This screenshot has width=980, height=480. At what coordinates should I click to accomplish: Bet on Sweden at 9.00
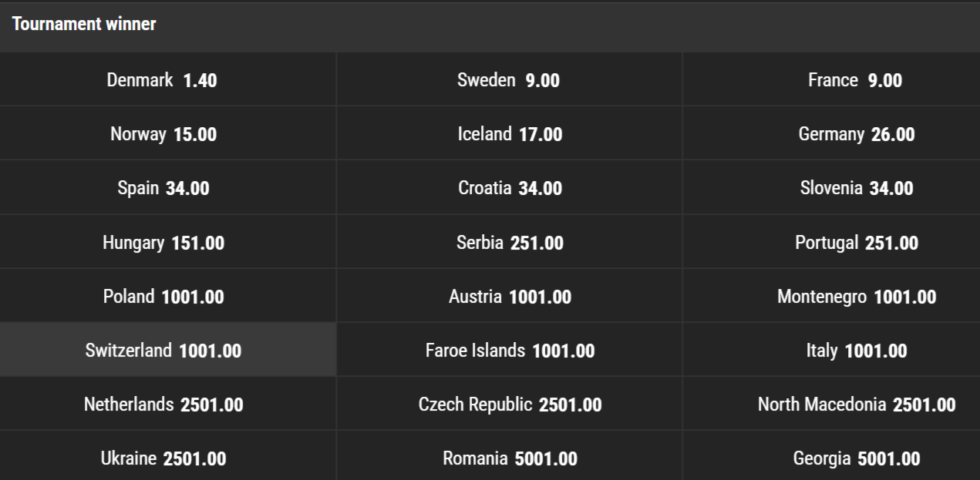point(508,80)
